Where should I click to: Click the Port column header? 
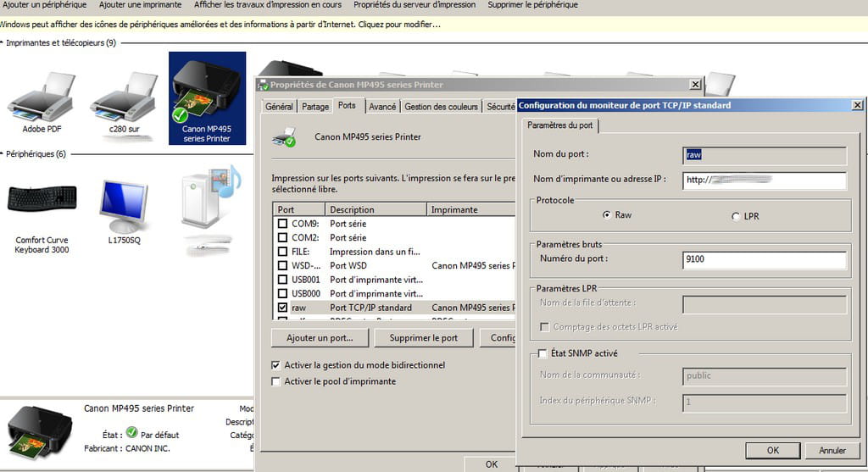pos(299,209)
